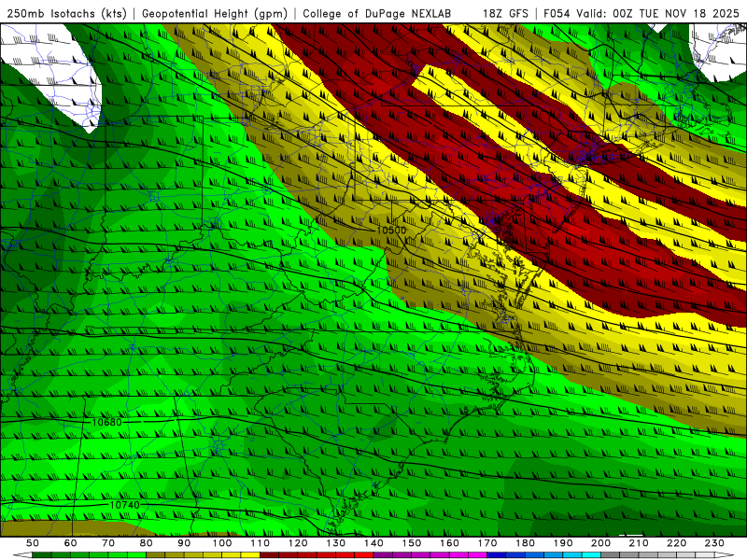
Task: Click the "250mb Isotachs (kts)" title text
Action: pyautogui.click(x=66, y=13)
